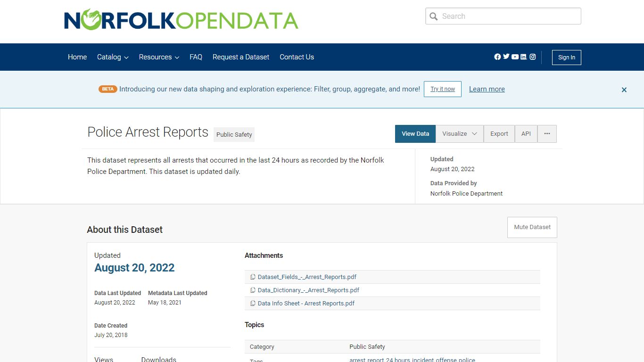Click the Mute Dataset button
The image size is (644, 362).
pyautogui.click(x=532, y=227)
